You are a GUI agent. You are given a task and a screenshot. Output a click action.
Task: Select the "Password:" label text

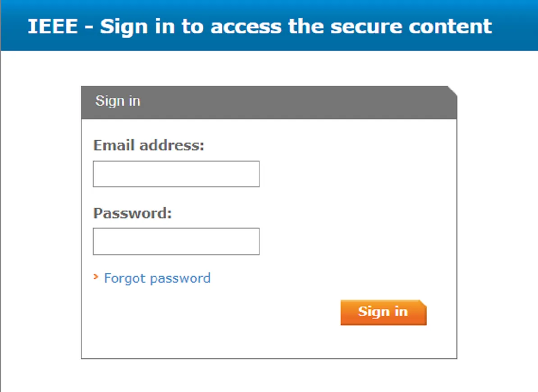coord(132,213)
